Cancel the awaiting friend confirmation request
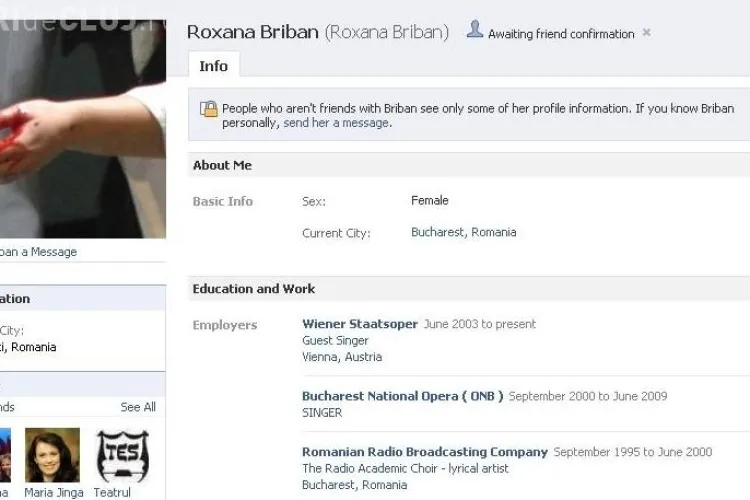 tap(646, 33)
